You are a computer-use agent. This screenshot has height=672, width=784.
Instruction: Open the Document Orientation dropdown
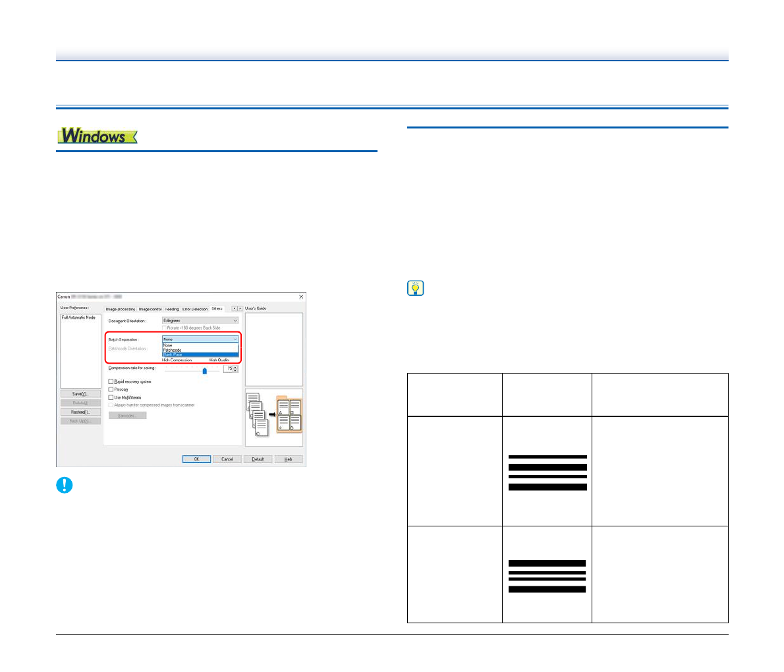200,321
